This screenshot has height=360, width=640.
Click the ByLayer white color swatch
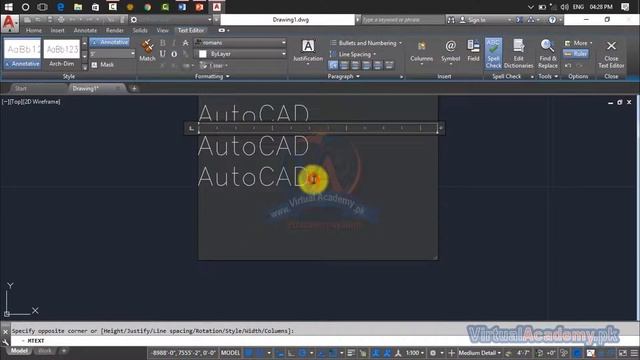click(x=202, y=54)
